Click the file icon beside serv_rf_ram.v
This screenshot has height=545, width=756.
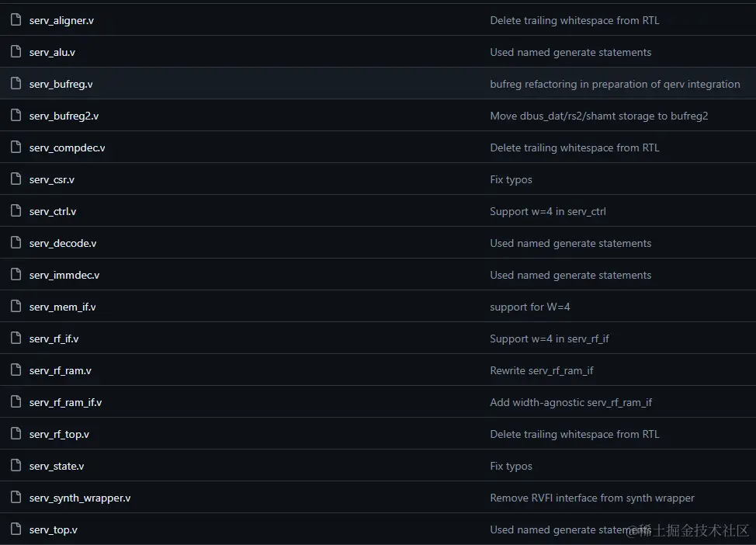(x=16, y=370)
